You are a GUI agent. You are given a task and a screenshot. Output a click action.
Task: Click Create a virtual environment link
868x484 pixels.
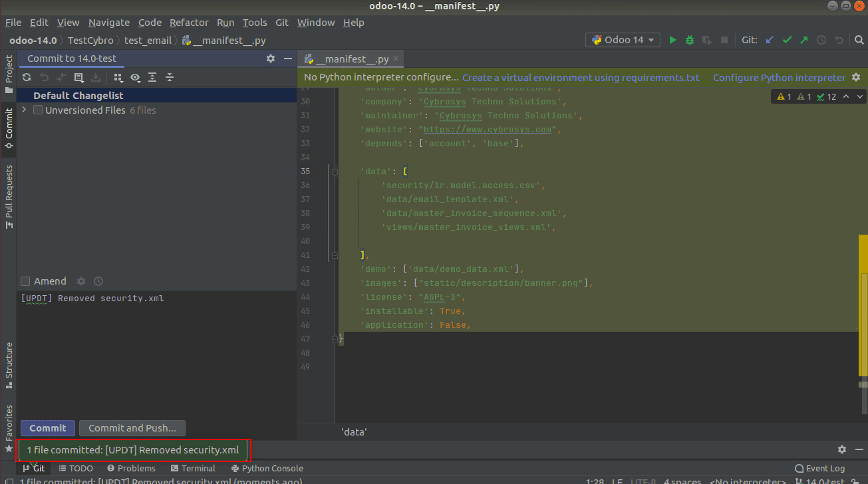(581, 78)
